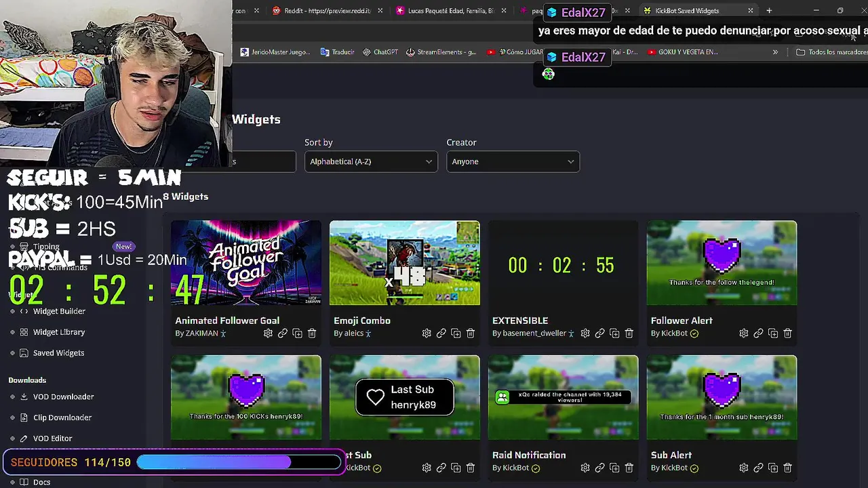Open settings gear for Follower Alert widget
This screenshot has width=868, height=488.
click(744, 333)
